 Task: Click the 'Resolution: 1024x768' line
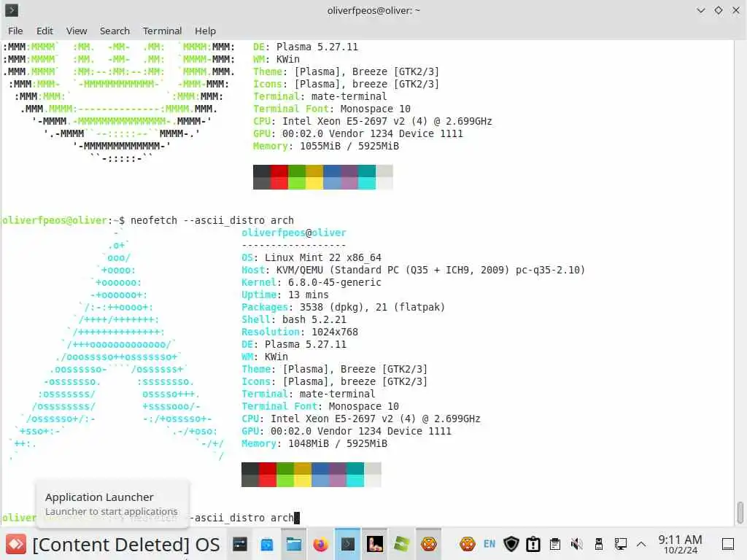[300, 332]
